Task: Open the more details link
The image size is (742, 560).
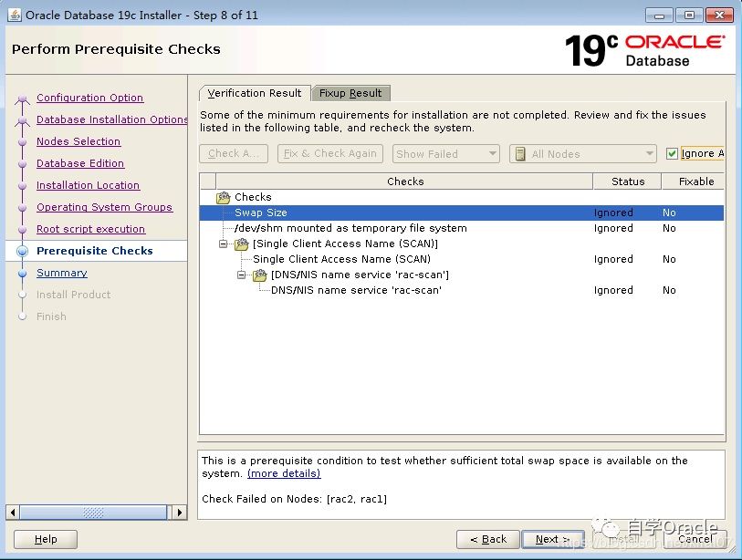Action: coord(284,473)
